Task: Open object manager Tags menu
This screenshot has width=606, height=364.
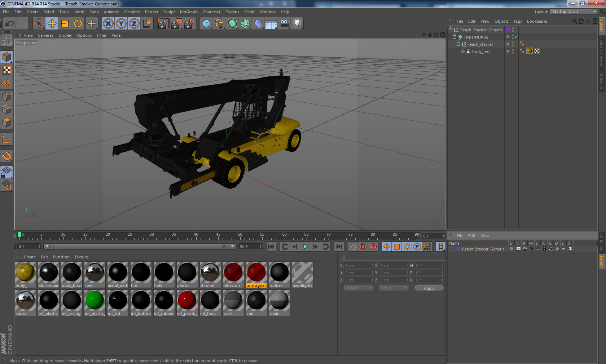Action: coord(518,21)
